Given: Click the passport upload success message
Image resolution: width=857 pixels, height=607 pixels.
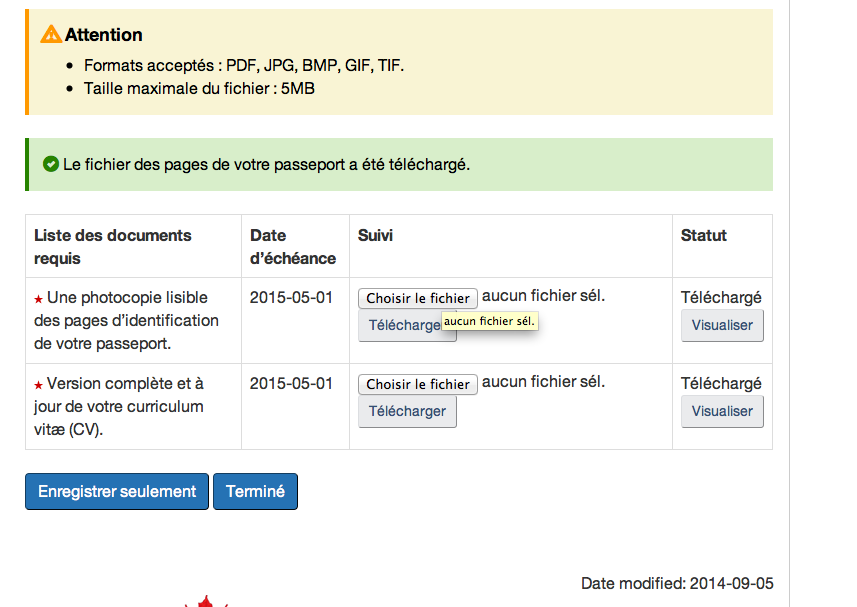Looking at the screenshot, I should pyautogui.click(x=266, y=164).
